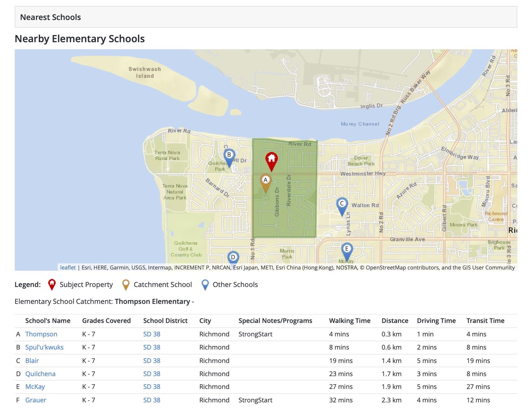Screen dimensions: 532x418
Task: Open the Blair school link
Action: click(x=32, y=360)
